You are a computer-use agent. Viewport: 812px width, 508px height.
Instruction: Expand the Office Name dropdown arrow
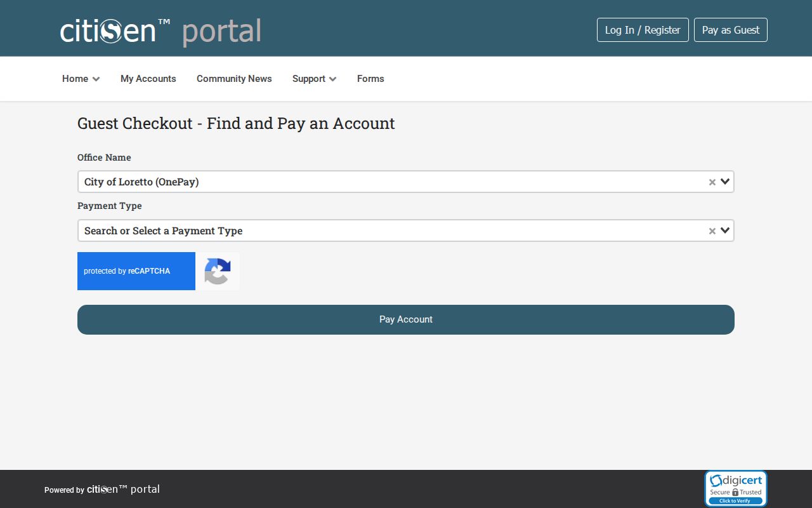[x=726, y=182]
